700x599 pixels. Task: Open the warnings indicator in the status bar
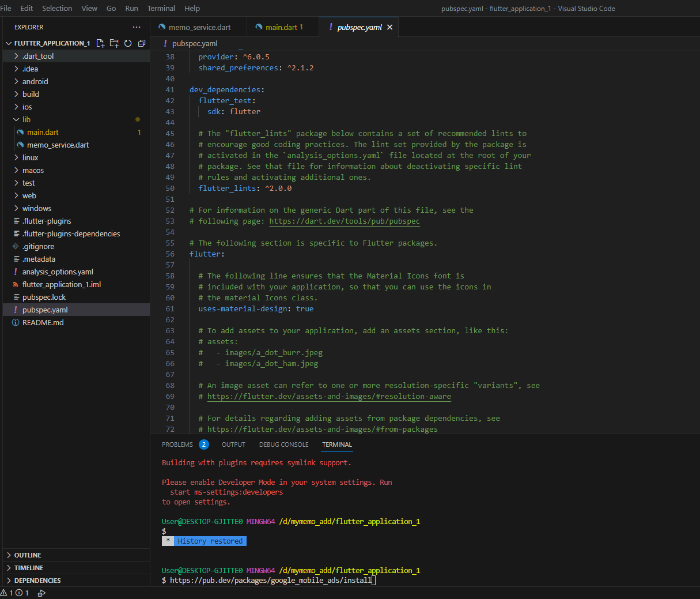tap(7, 593)
